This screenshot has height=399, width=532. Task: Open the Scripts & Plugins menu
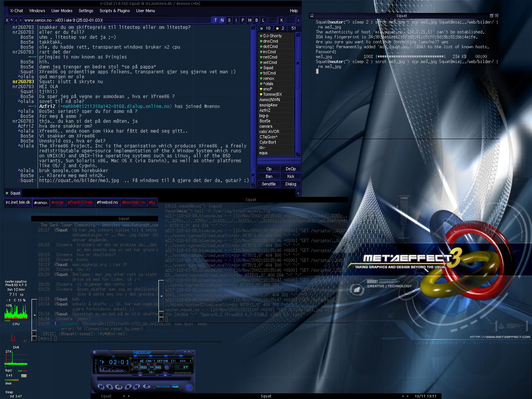[x=115, y=11]
